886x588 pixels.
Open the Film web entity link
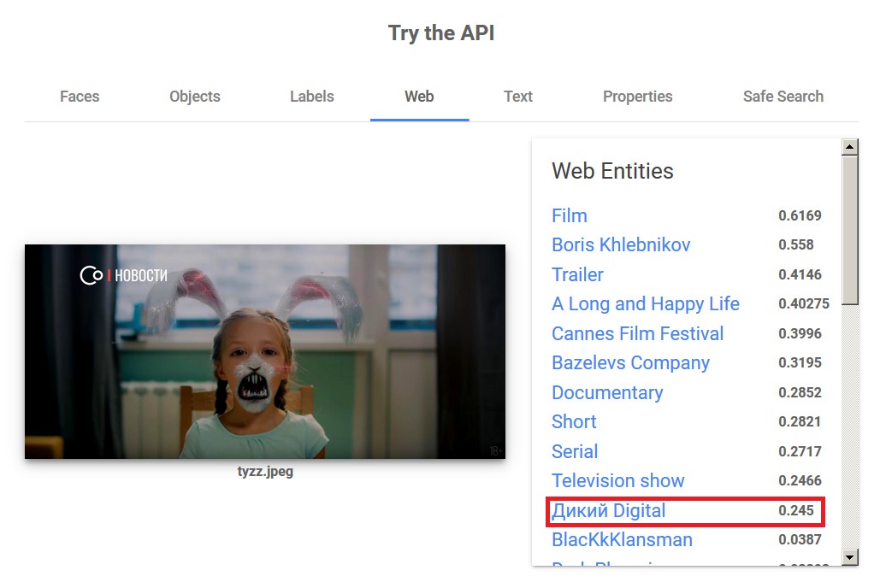pos(570,215)
